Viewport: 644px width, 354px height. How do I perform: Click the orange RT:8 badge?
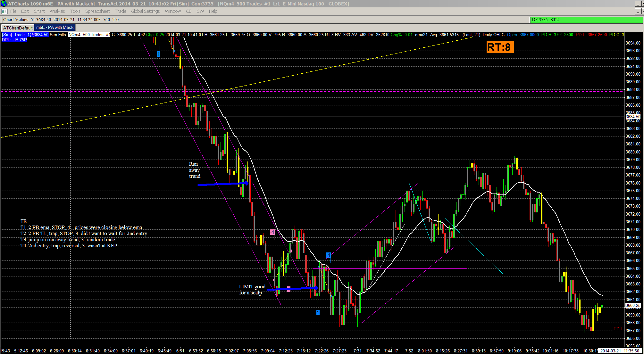pyautogui.click(x=499, y=47)
